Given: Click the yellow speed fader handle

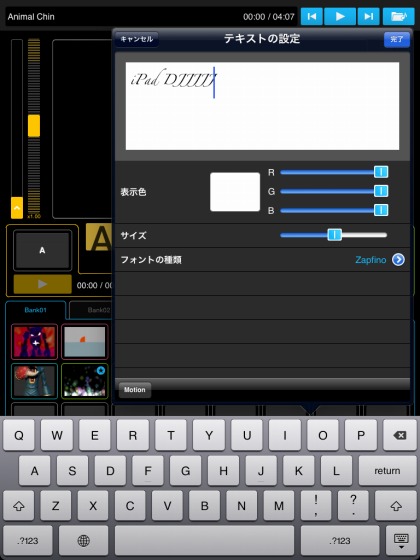Looking at the screenshot, I should (34, 126).
